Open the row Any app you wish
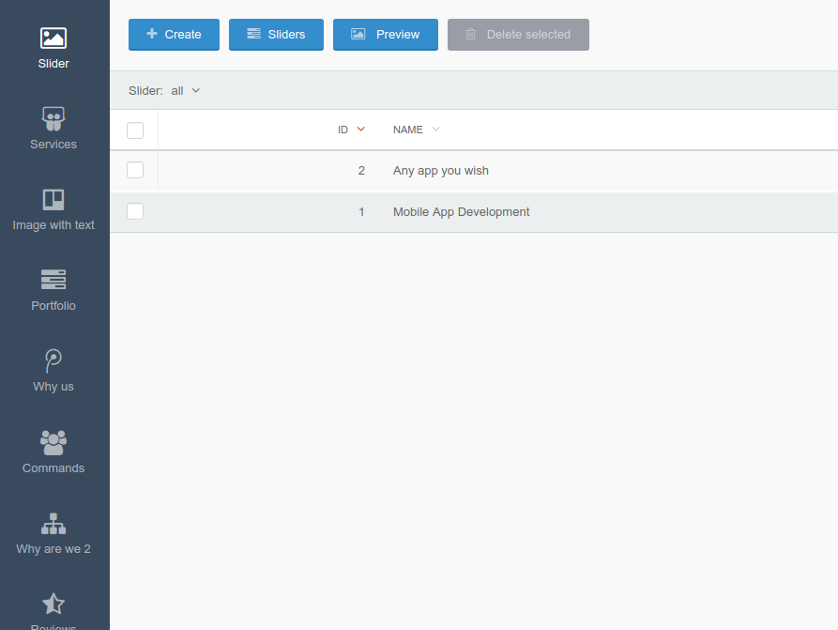The height and width of the screenshot is (630, 838). pos(474,171)
